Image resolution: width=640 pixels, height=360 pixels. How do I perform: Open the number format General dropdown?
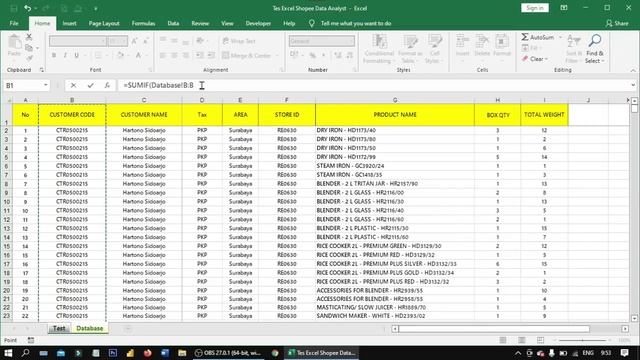click(322, 41)
